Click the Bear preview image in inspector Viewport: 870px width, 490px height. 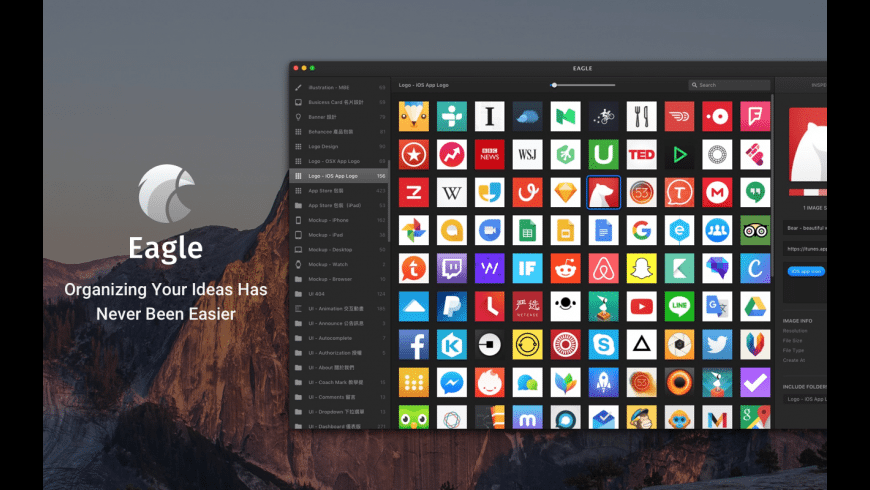coord(808,145)
